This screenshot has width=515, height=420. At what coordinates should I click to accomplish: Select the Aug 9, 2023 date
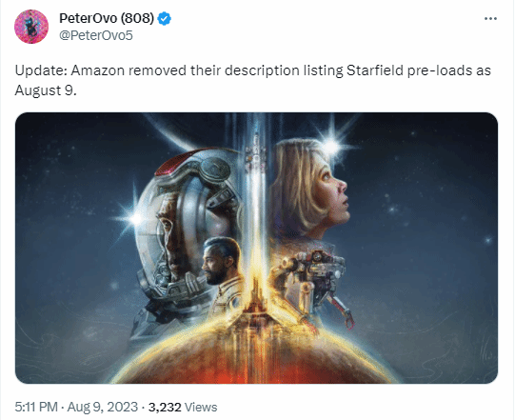tap(103, 407)
